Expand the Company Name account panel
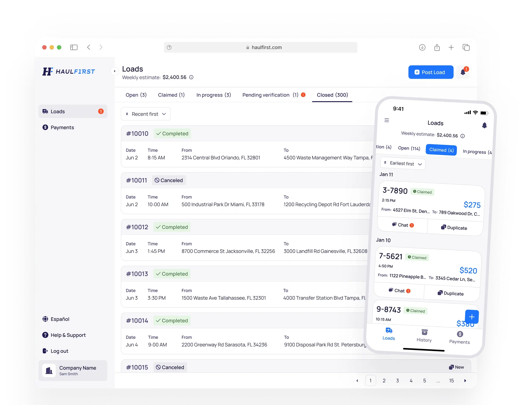 point(73,370)
